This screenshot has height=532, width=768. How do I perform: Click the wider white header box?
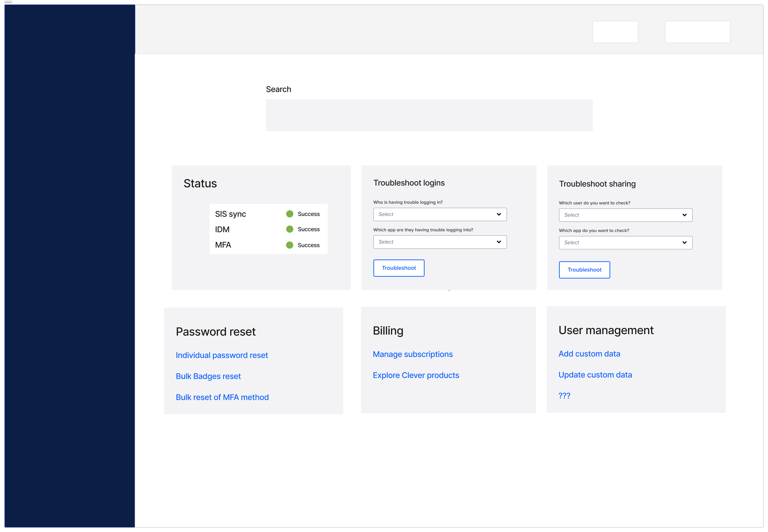coord(697,32)
